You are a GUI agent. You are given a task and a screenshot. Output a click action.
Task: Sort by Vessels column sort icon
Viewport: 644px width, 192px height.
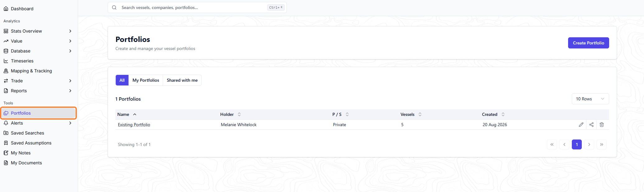(420, 114)
